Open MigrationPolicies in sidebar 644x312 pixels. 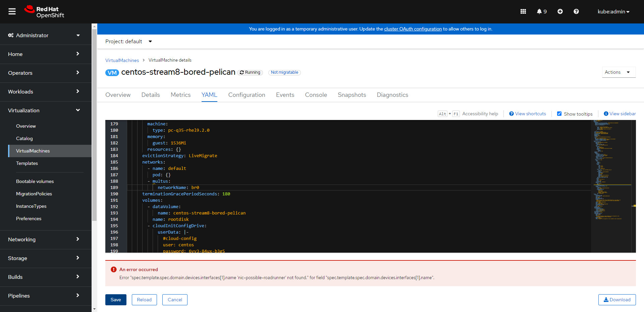point(34,194)
